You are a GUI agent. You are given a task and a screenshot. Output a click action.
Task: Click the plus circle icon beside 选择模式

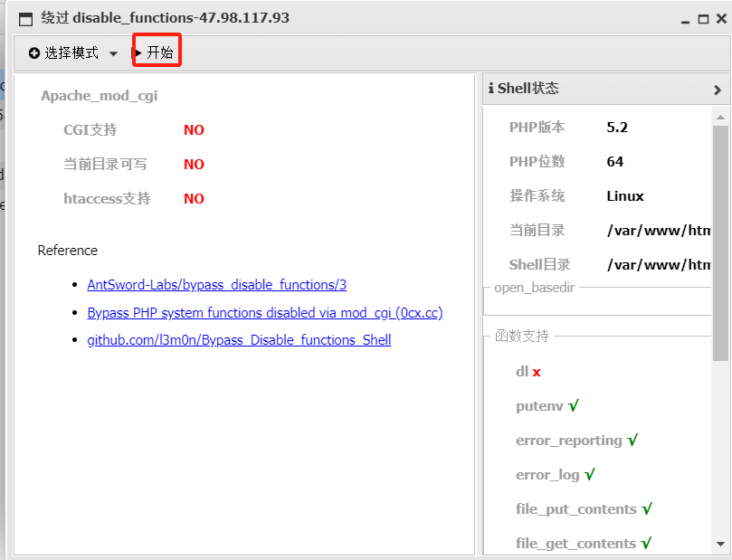pos(34,53)
